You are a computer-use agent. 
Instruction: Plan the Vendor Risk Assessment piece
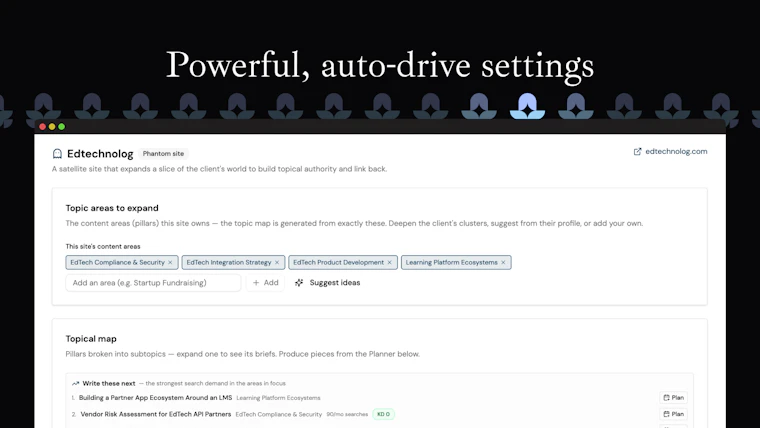point(673,414)
